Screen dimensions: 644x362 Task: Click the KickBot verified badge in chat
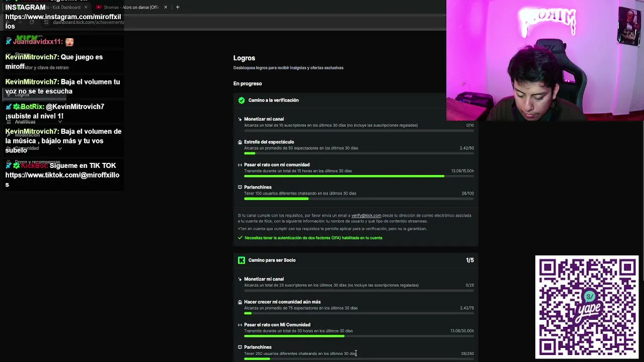click(16, 165)
